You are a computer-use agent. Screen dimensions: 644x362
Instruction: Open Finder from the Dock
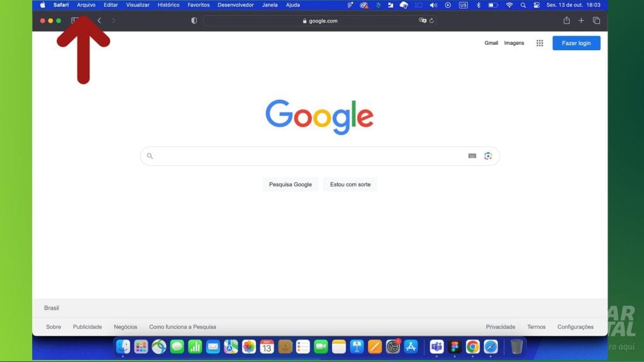123,347
